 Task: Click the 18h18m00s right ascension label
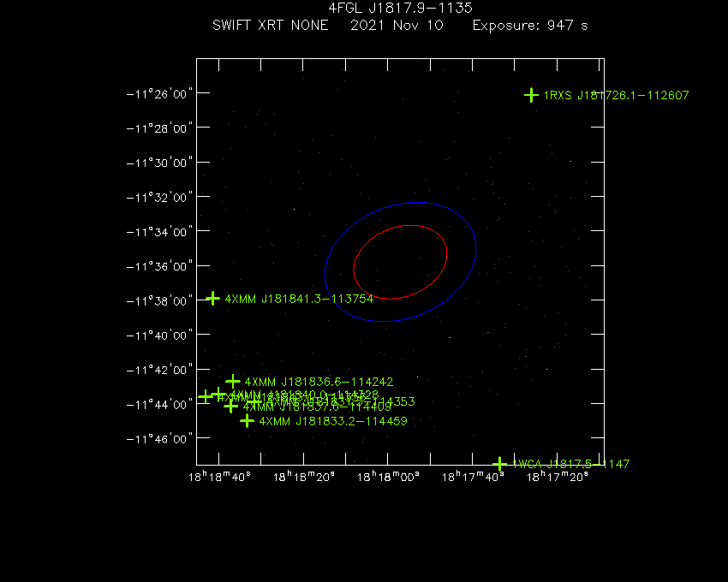[388, 477]
